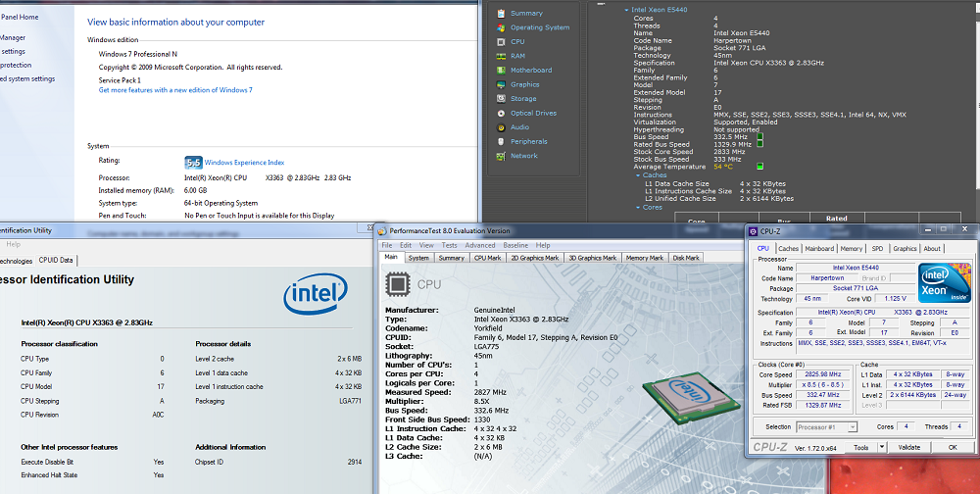This screenshot has width=980, height=494.
Task: Open the SPD tab in CPU-Z
Action: click(877, 249)
